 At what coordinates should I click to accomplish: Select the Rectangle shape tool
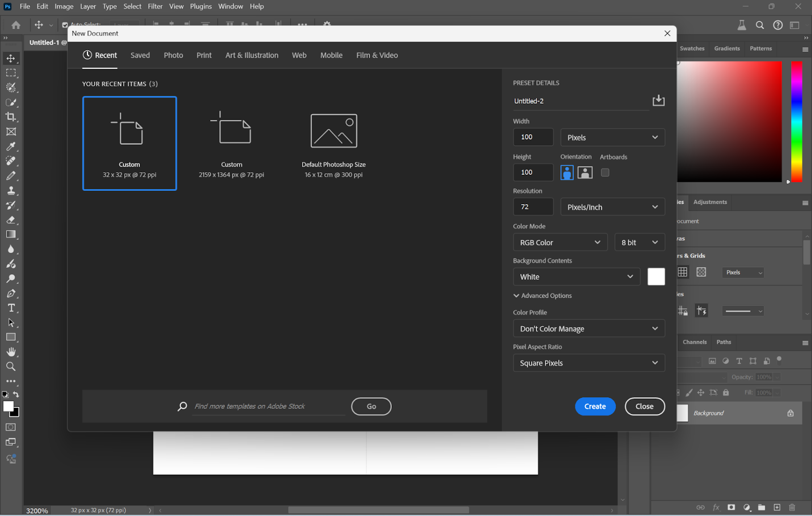pos(11,337)
